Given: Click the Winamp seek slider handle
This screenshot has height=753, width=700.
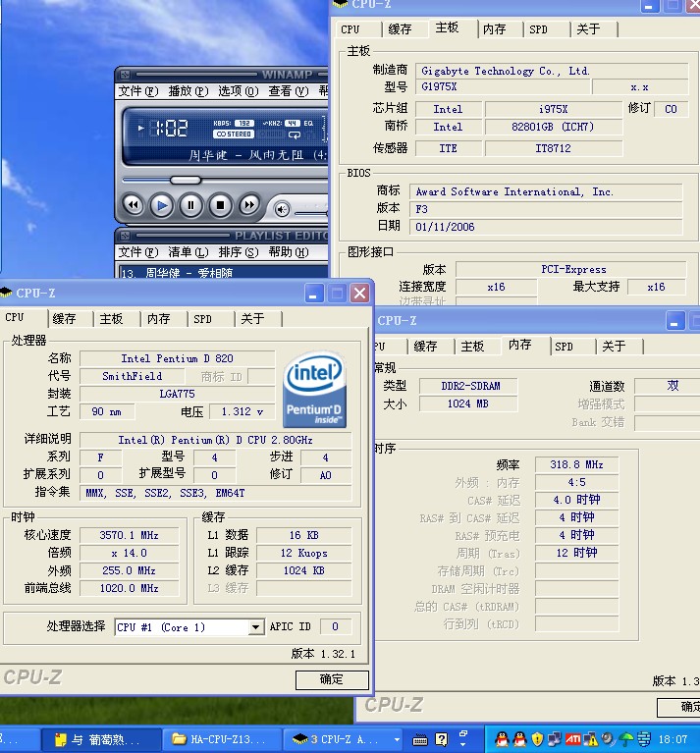Looking at the screenshot, I should click(186, 180).
